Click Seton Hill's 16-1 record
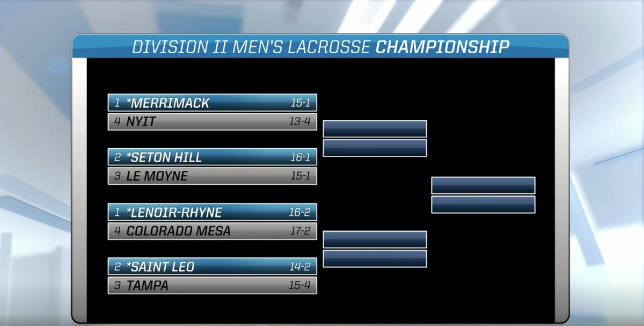Image resolution: width=644 pixels, height=326 pixels. pos(299,157)
